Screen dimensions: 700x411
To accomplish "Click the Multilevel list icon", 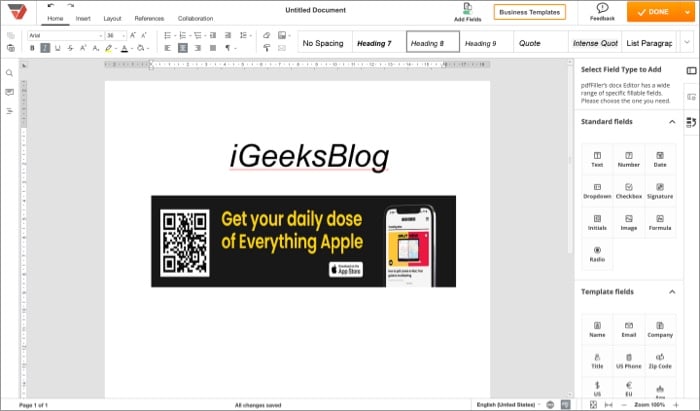I will click(197, 35).
